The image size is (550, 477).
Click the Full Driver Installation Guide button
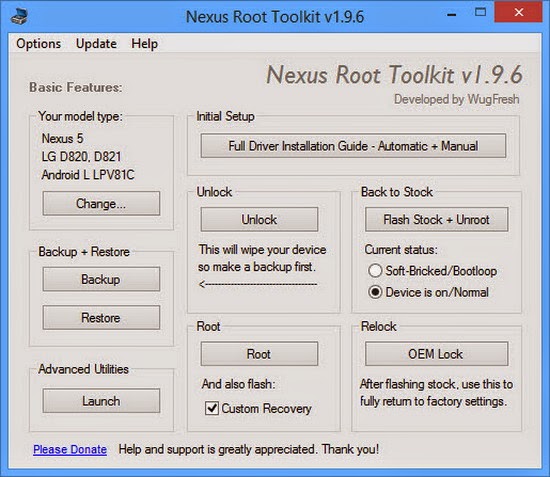point(353,146)
